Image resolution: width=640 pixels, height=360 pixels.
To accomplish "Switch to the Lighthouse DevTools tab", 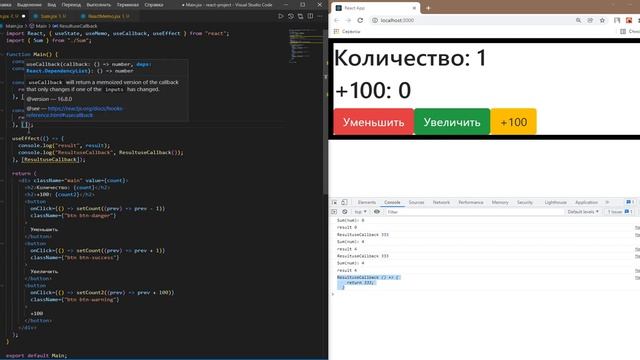I will (x=556, y=202).
